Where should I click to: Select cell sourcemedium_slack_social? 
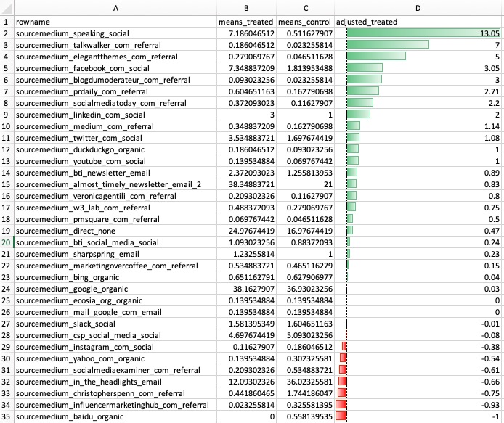pyautogui.click(x=115, y=324)
